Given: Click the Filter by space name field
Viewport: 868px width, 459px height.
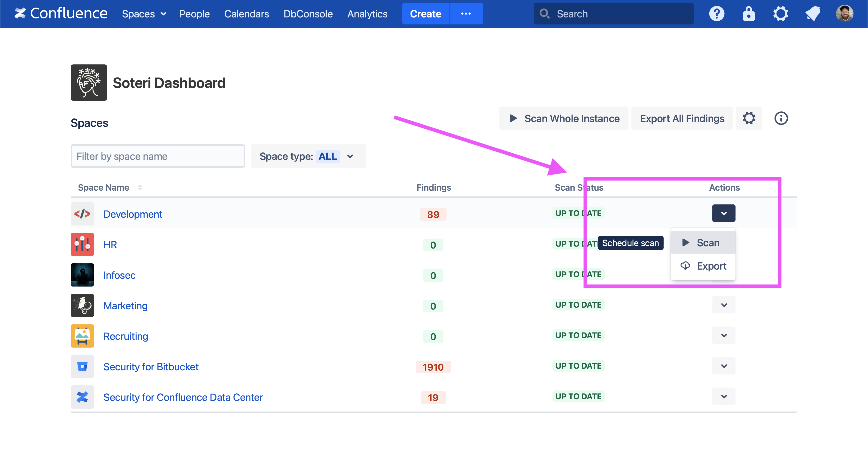Looking at the screenshot, I should pyautogui.click(x=157, y=156).
